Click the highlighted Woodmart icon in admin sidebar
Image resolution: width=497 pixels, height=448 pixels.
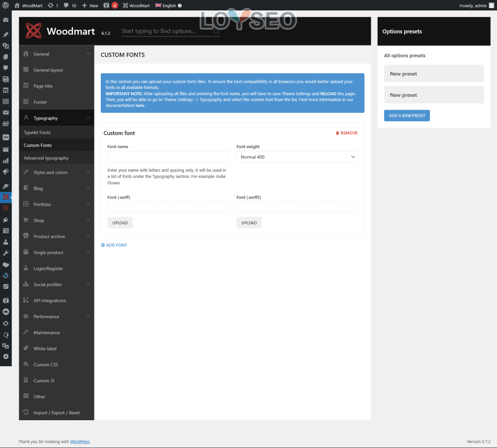point(5,197)
